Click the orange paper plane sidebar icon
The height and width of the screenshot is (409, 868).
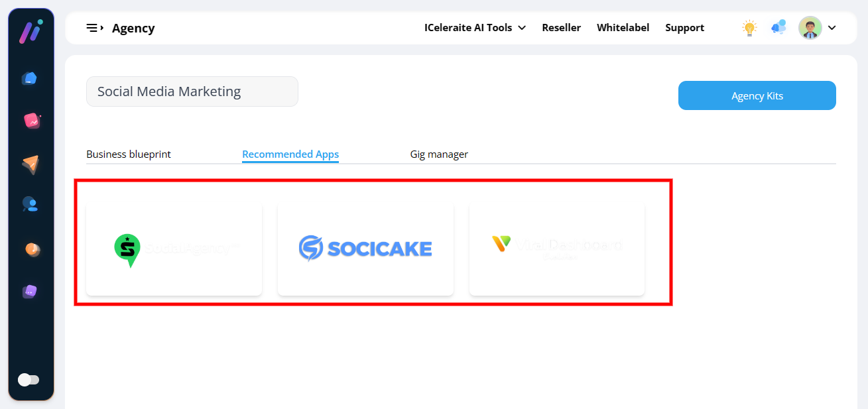(31, 164)
